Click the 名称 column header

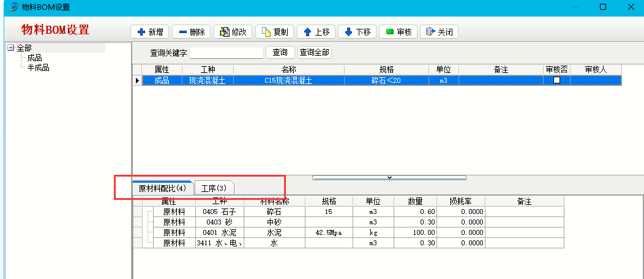[x=288, y=70]
